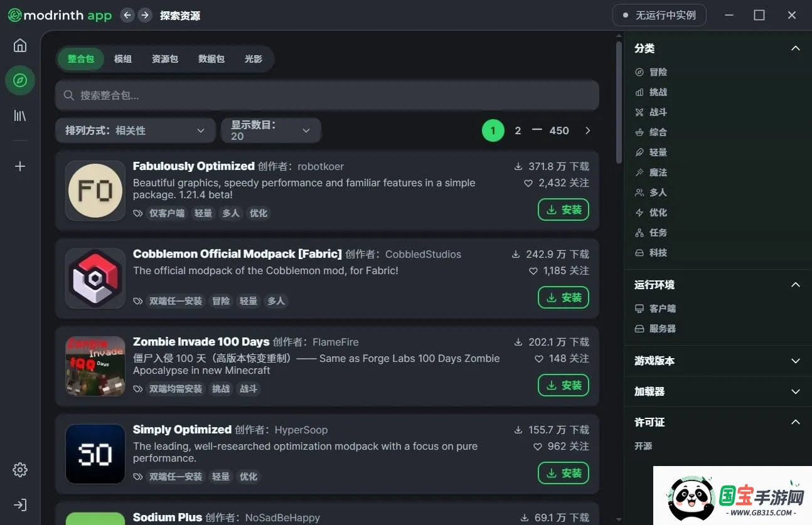Toggle the 挑战 category filter
The height and width of the screenshot is (525, 812).
tap(651, 92)
